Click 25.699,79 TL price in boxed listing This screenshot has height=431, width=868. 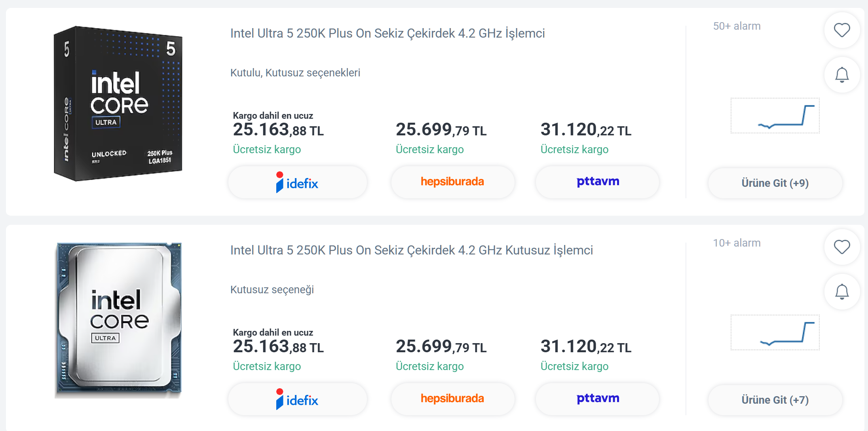coord(441,130)
